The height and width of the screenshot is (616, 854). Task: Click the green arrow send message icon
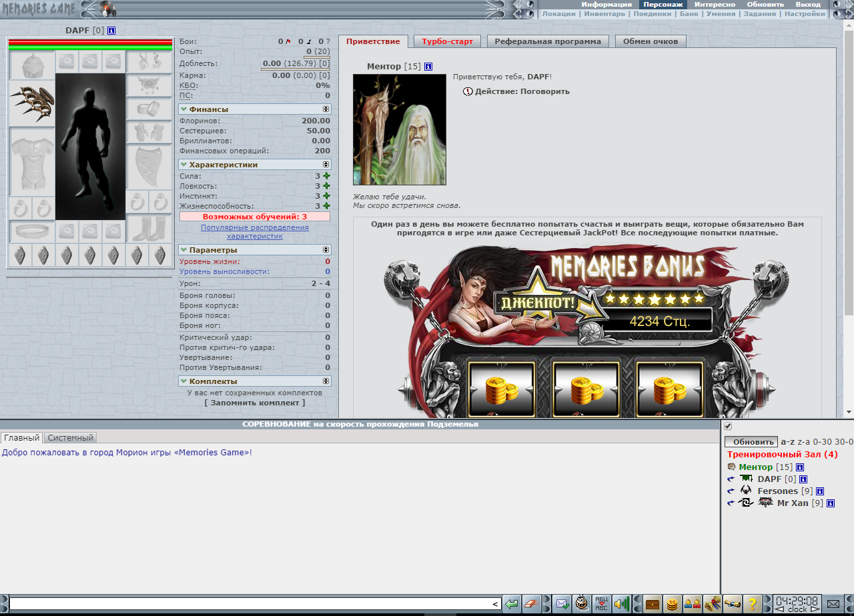point(511,604)
